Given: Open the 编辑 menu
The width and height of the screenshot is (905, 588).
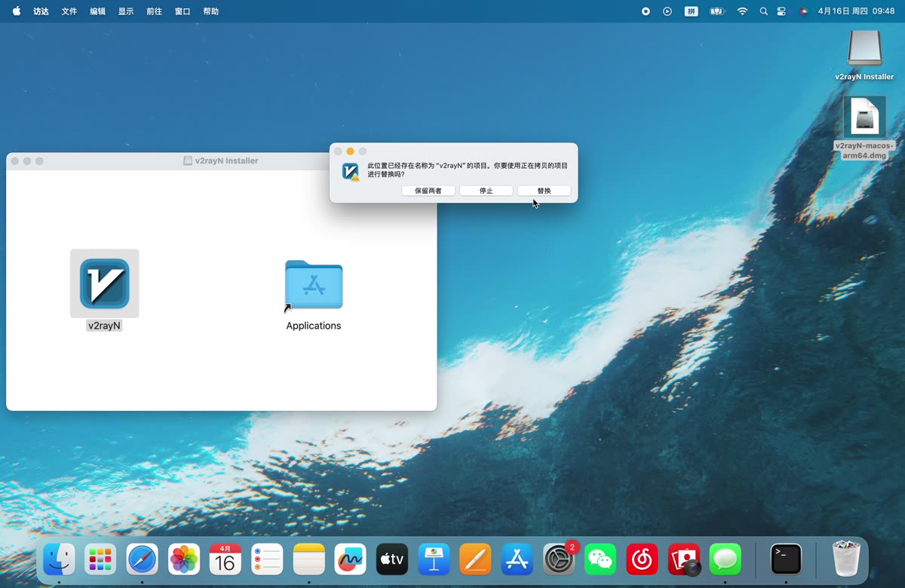Looking at the screenshot, I should pos(97,11).
